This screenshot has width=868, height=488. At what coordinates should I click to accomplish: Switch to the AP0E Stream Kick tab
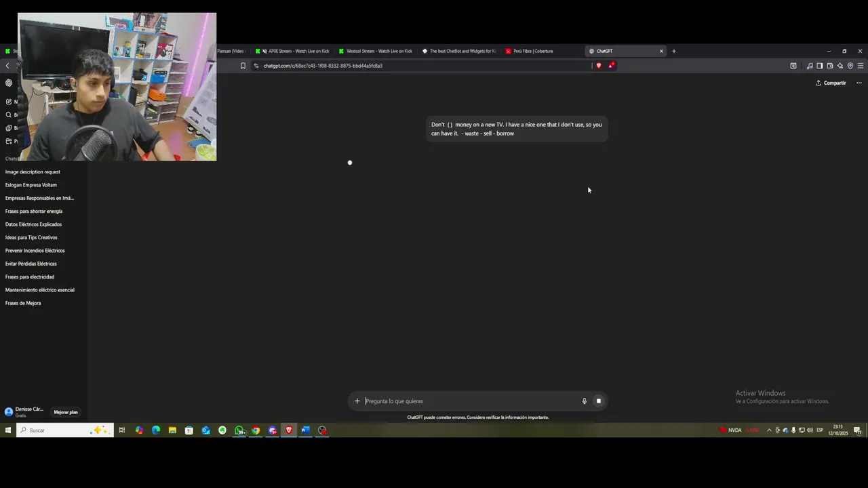click(292, 51)
